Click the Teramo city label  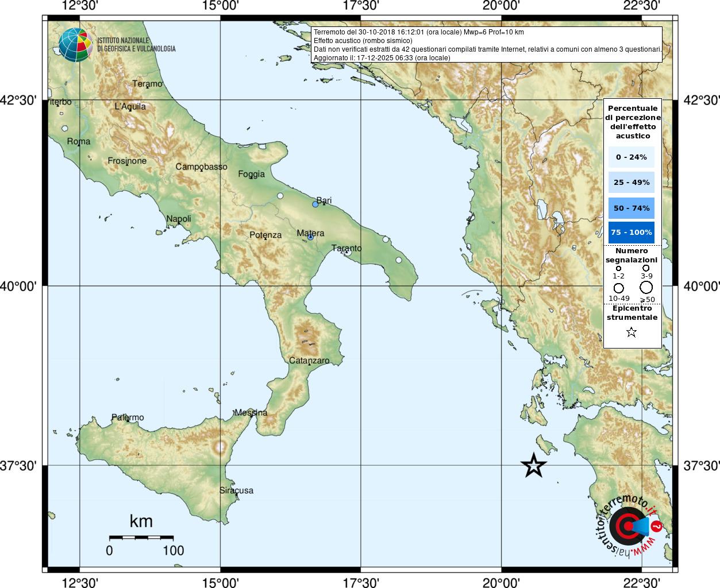click(x=147, y=84)
